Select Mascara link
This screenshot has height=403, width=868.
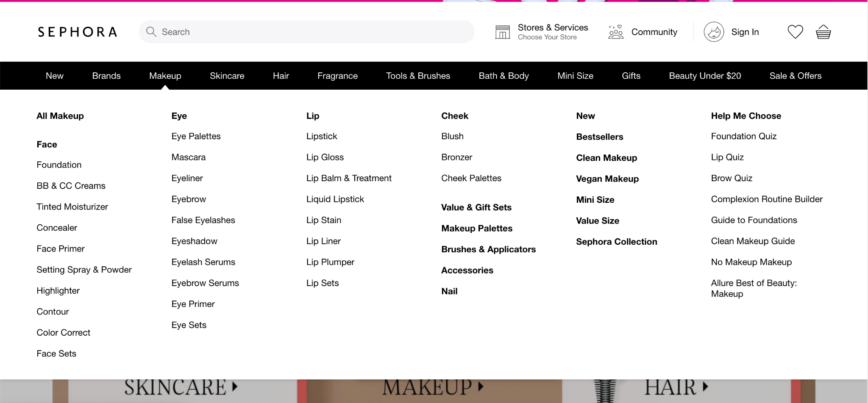pos(189,157)
